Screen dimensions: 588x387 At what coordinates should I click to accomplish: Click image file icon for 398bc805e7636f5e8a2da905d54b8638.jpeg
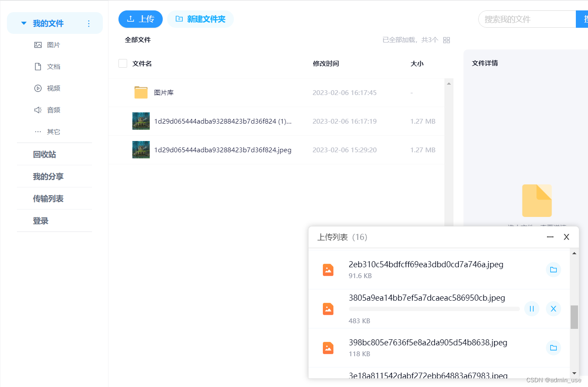[x=328, y=348]
